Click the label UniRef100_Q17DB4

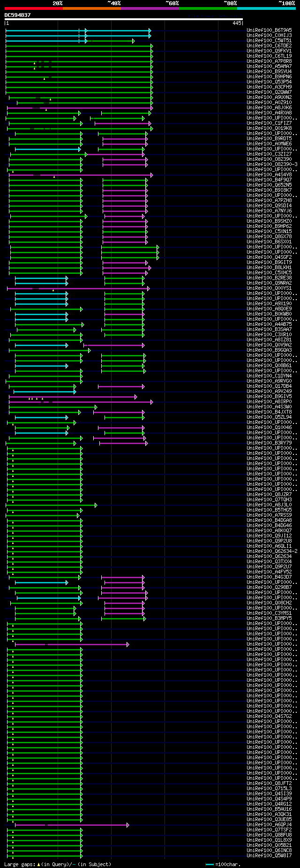click(x=269, y=386)
